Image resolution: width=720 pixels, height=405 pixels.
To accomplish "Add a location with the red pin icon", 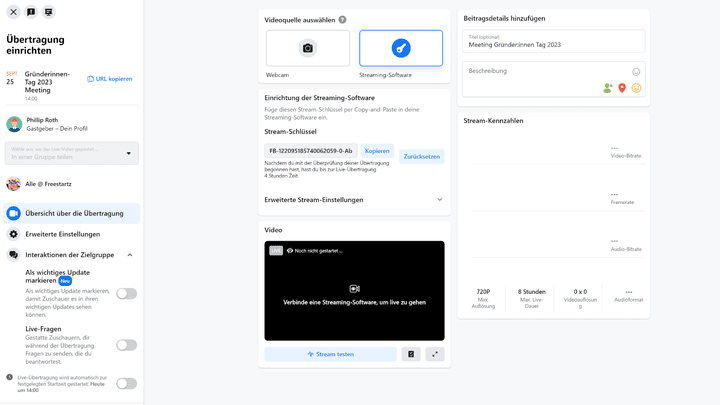I will click(621, 88).
